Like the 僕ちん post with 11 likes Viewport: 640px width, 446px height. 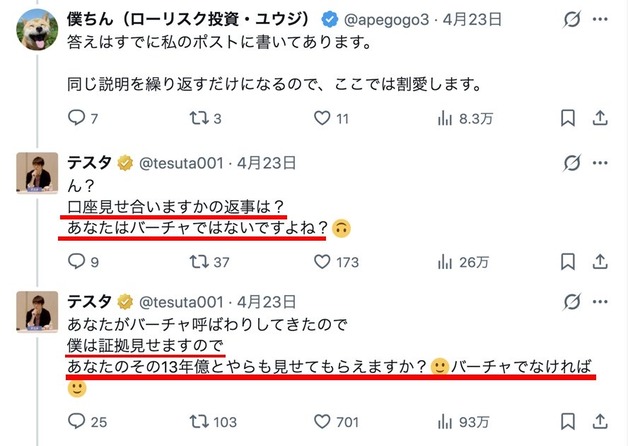tap(322, 120)
